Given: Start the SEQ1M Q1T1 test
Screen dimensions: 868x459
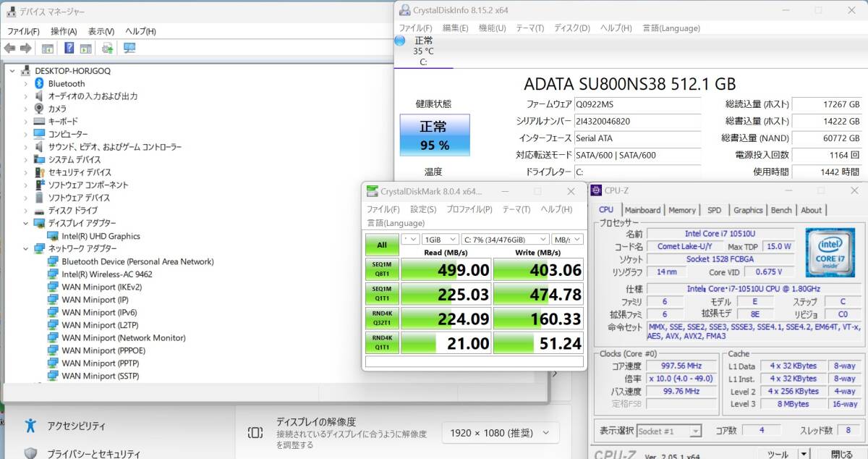Looking at the screenshot, I should 382,293.
